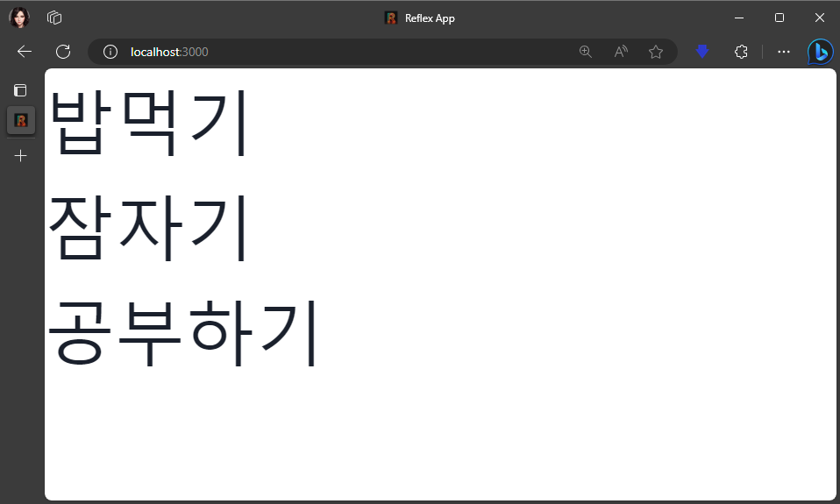This screenshot has width=840, height=504.
Task: Add page to favorites star
Action: [x=656, y=52]
